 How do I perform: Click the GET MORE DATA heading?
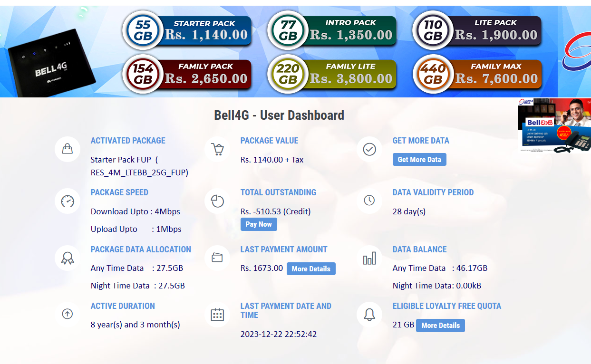pyautogui.click(x=421, y=141)
